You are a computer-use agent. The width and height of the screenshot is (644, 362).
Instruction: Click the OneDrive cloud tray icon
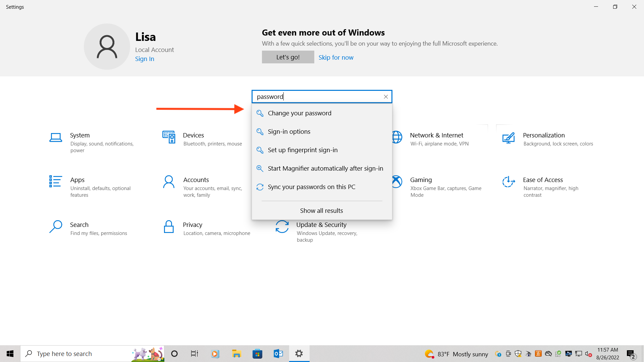[548, 354]
